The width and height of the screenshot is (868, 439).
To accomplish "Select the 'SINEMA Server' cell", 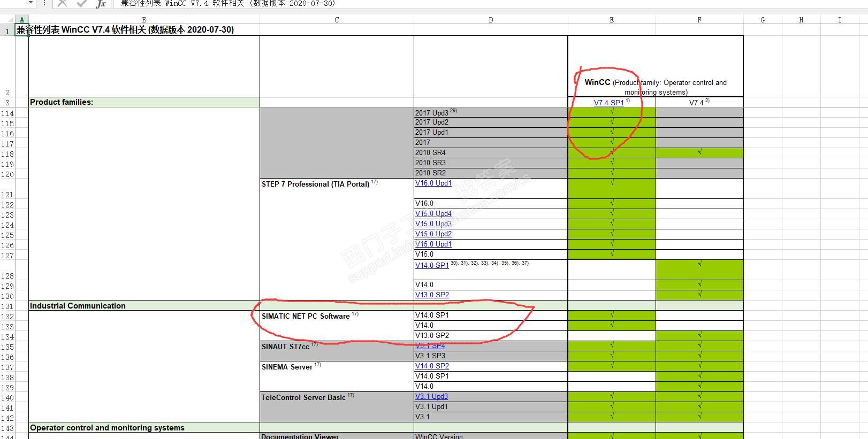I will 337,376.
